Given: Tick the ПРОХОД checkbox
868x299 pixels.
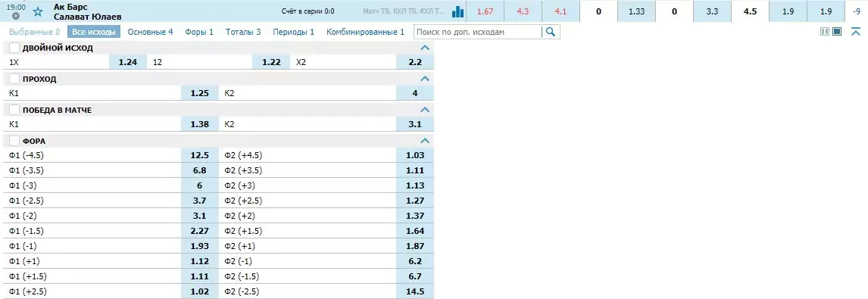Looking at the screenshot, I should pos(14,79).
